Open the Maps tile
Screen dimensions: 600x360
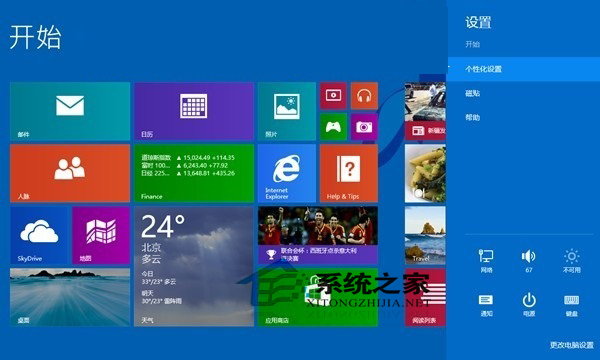[101, 235]
